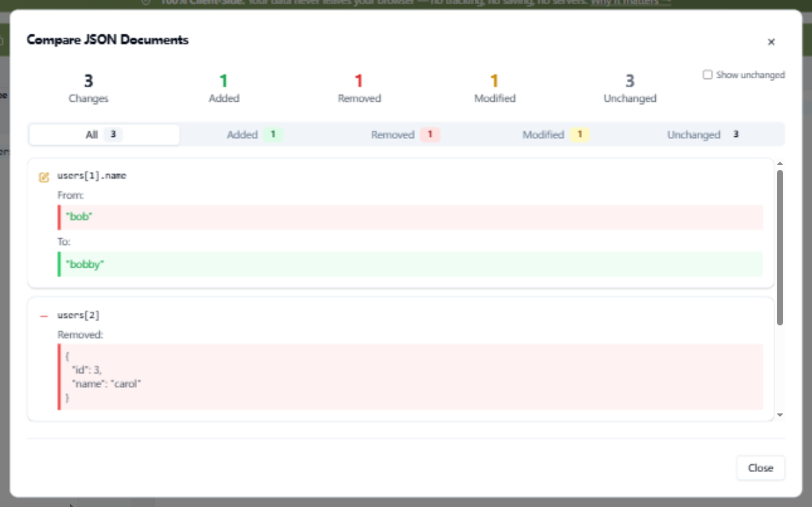Click the Changes count summary
The height and width of the screenshot is (507, 812).
[x=88, y=88]
